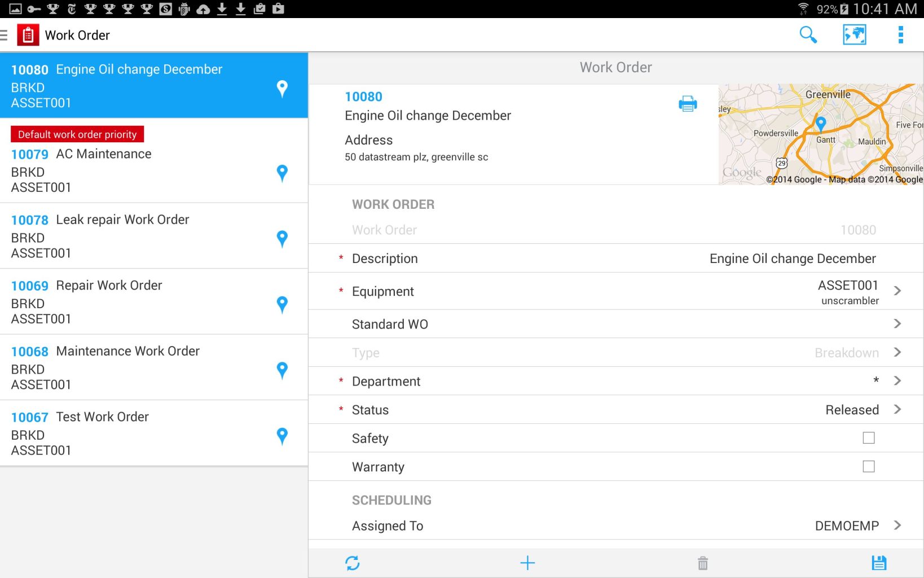
Task: Tap the Released status value
Action: [x=852, y=410]
